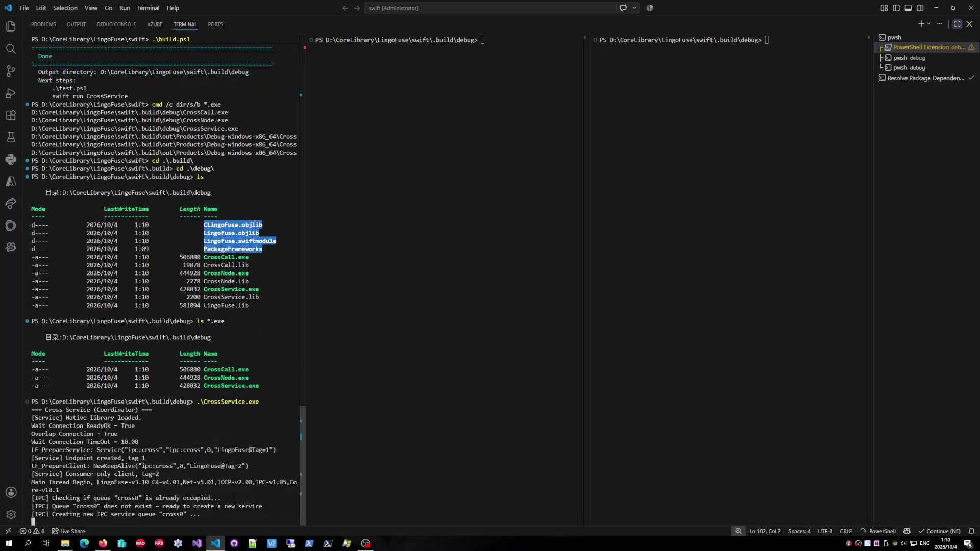Open the command center dropdown arrow
The height and width of the screenshot is (551, 980).
634,8
